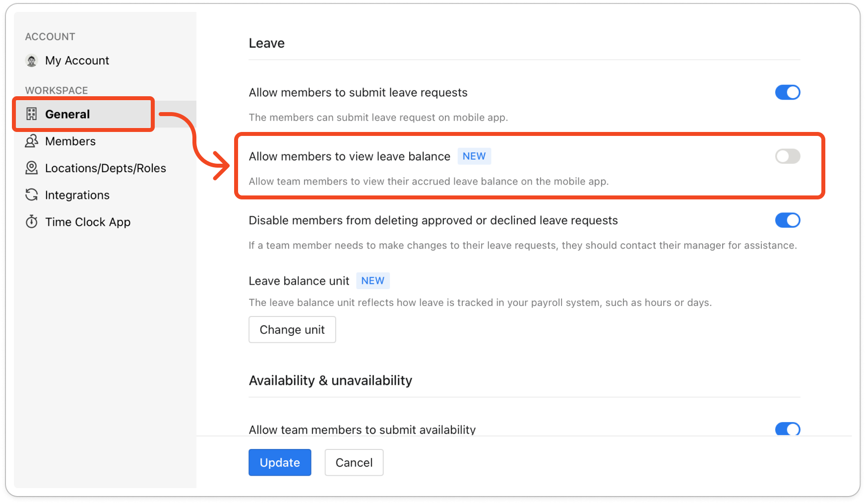Open the Members section
This screenshot has height=504, width=866.
(70, 141)
